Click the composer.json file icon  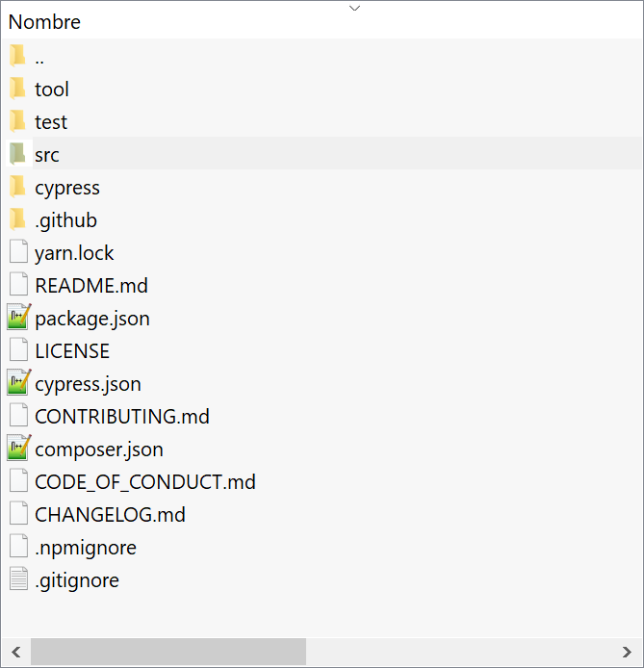click(x=18, y=449)
